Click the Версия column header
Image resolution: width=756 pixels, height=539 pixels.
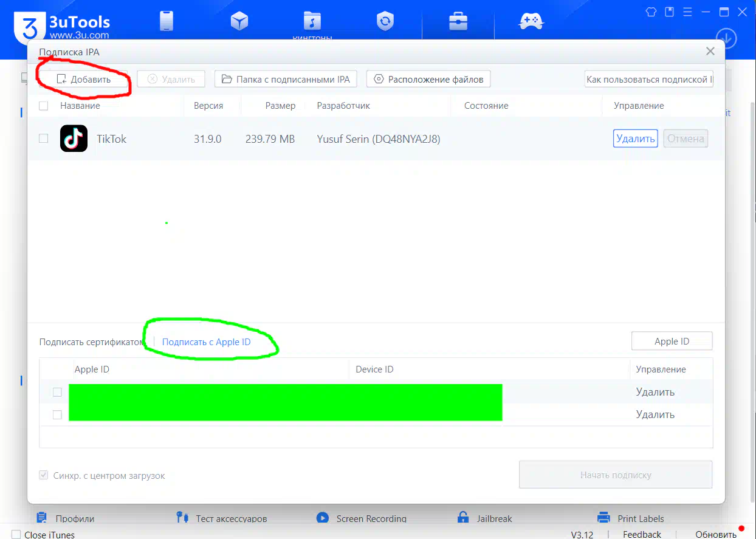pos(208,106)
